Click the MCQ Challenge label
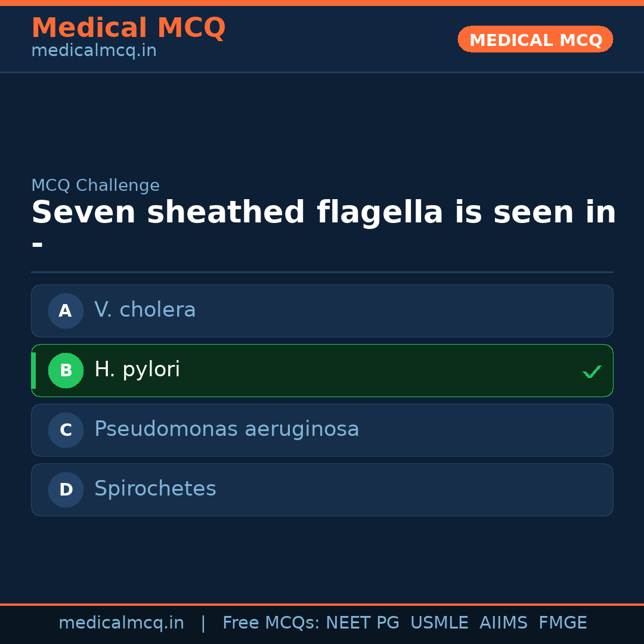This screenshot has height=644, width=644. pyautogui.click(x=95, y=185)
